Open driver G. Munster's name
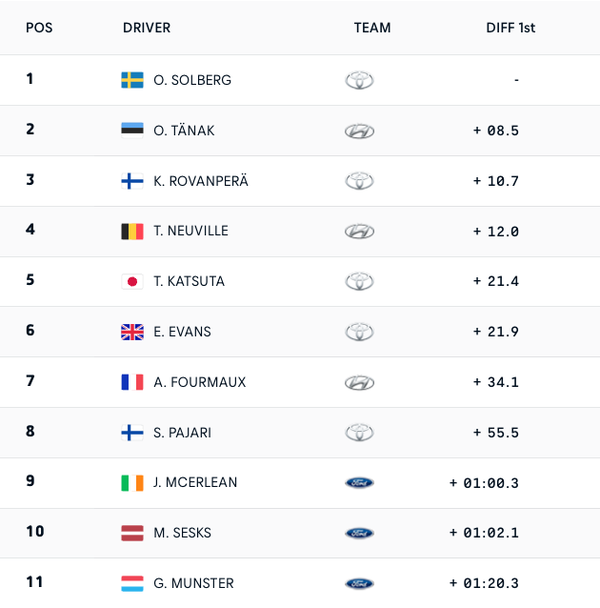600x608 pixels. tap(193, 583)
